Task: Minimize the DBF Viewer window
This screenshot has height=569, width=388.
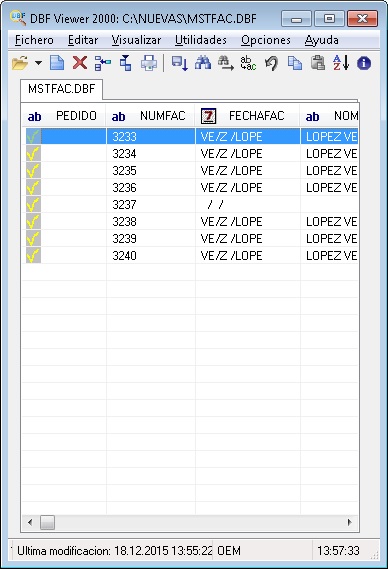Action: (296, 18)
